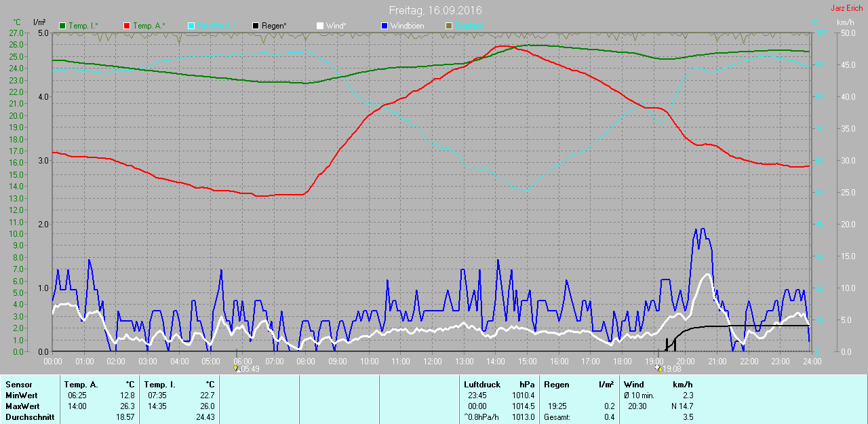Click the 'MinWert' row label

coord(20,396)
